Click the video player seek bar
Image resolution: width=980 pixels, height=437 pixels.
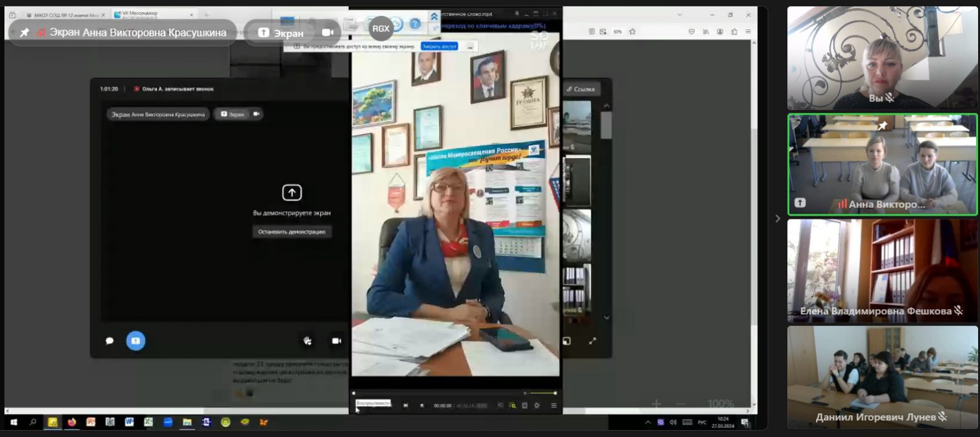(439, 393)
